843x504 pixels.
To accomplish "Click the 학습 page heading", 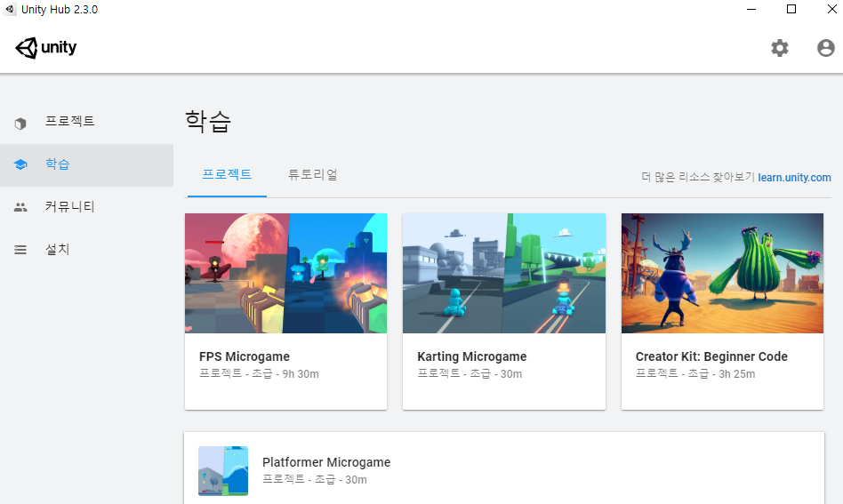I will pyautogui.click(x=208, y=122).
